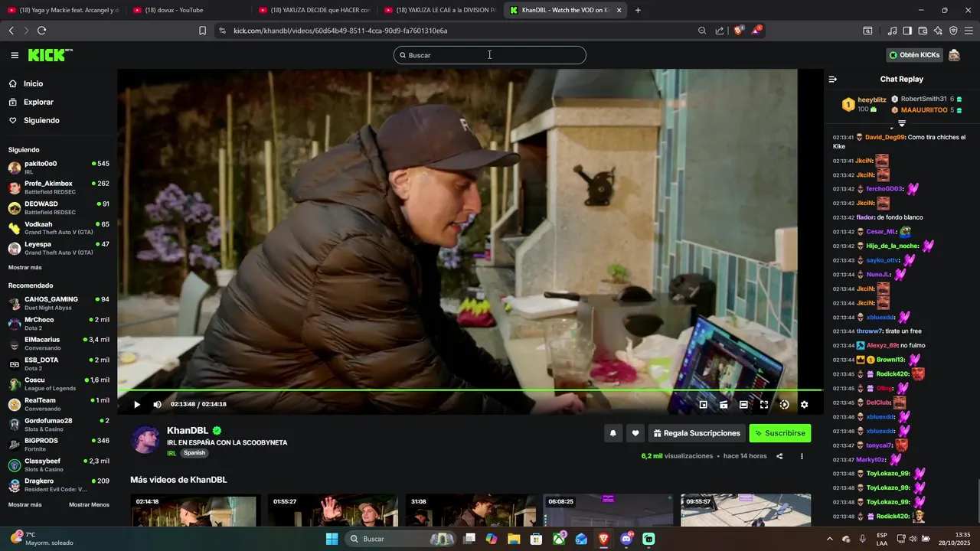Open KhanDBL channel avatar
The height and width of the screenshot is (551, 980).
(145, 439)
